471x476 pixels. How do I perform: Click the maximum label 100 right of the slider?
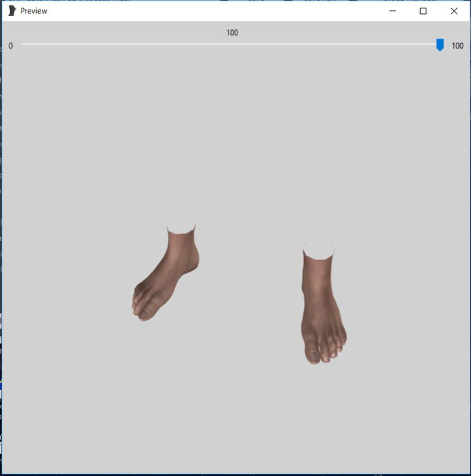point(457,46)
